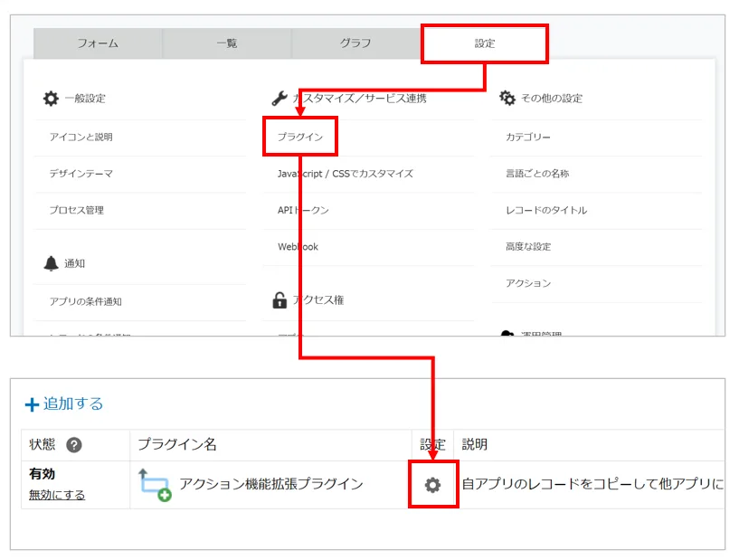Switch to the グラフ tab

click(355, 43)
